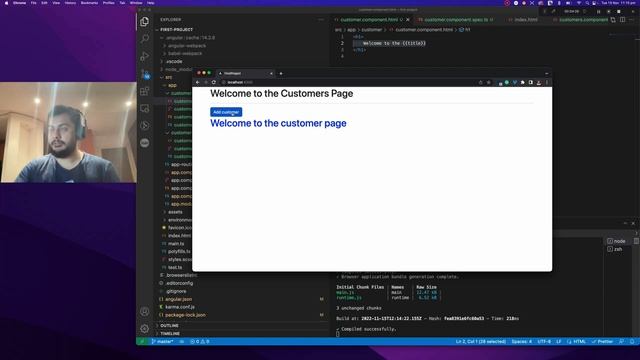The height and width of the screenshot is (360, 640).
Task: Open errors and warnings count in status bar
Action: tap(200, 342)
